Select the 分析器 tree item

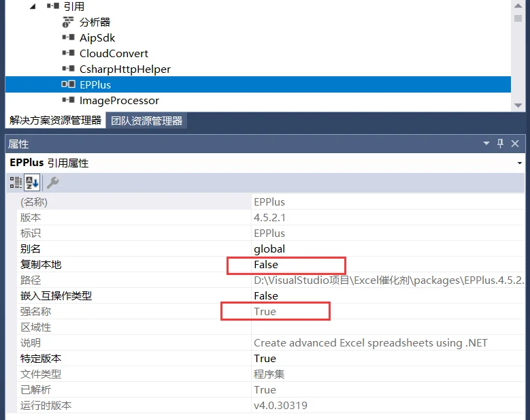[95, 22]
